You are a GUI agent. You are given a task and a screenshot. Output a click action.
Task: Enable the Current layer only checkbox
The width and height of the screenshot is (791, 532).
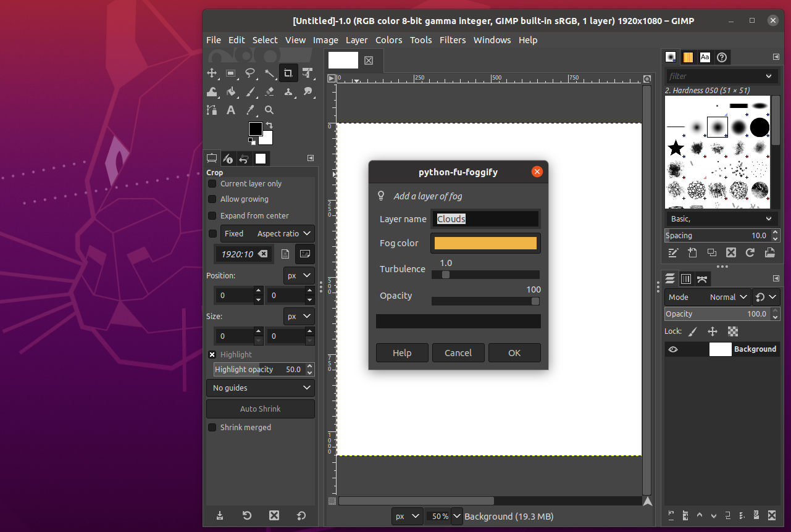[212, 184]
